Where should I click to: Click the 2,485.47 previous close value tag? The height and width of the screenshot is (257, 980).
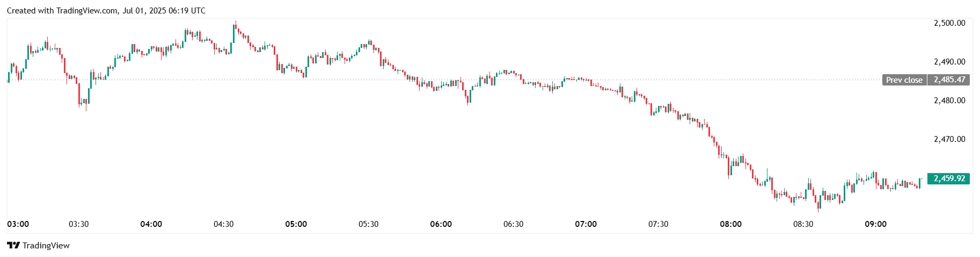pos(949,80)
